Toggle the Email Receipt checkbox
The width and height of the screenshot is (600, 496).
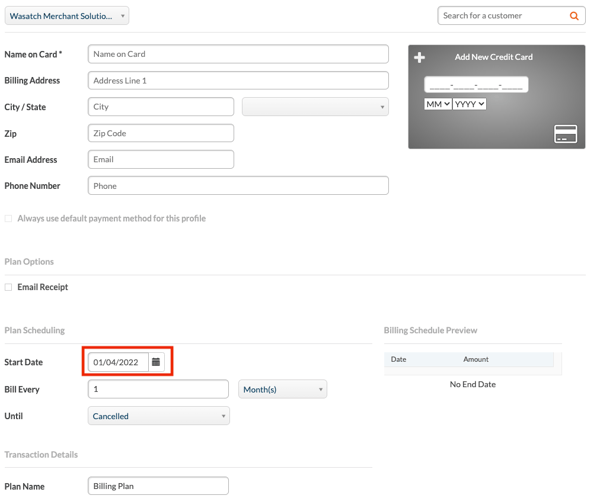pyautogui.click(x=8, y=287)
